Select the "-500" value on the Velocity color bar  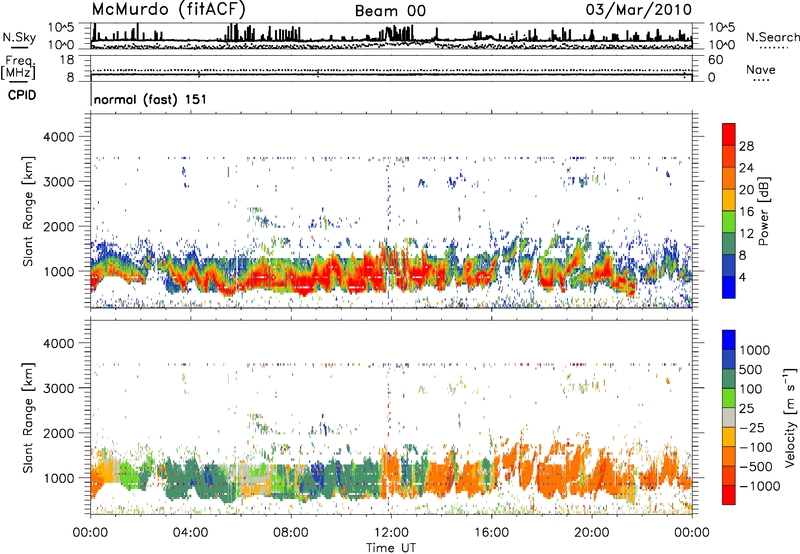(x=755, y=467)
